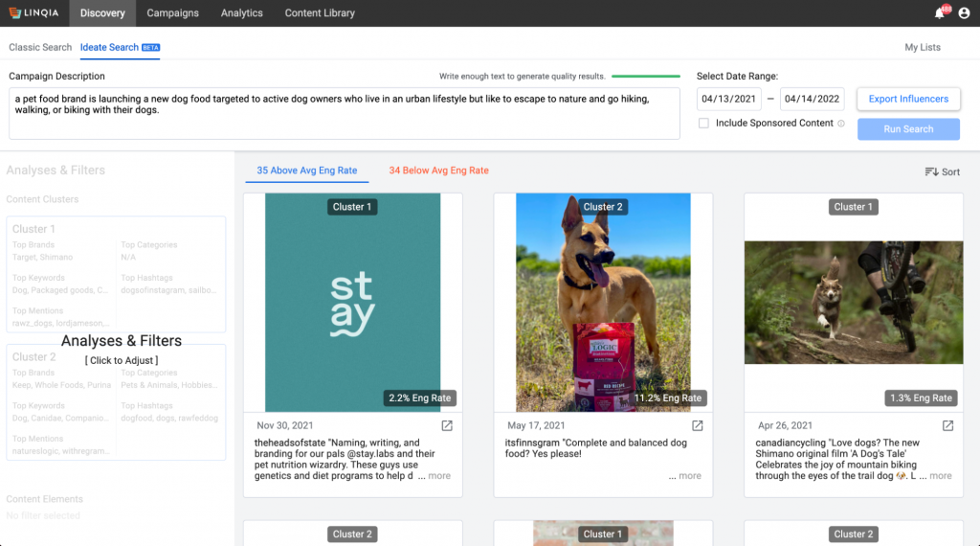Open Analytics section
The height and width of the screenshot is (546, 980).
point(242,13)
